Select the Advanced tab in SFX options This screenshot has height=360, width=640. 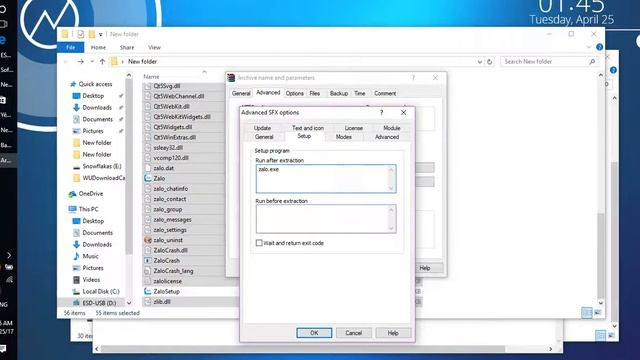[387, 137]
